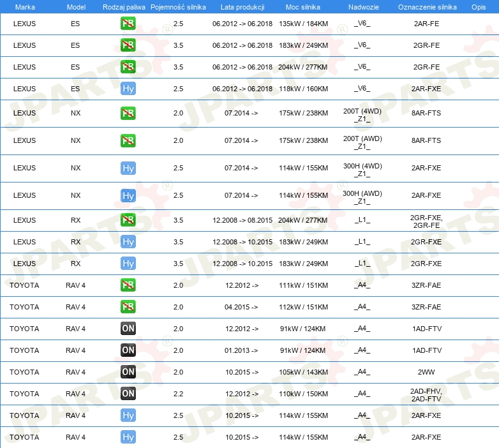Select the 135kW / 184KM power cell
Image resolution: width=499 pixels, height=448 pixels.
(x=303, y=24)
